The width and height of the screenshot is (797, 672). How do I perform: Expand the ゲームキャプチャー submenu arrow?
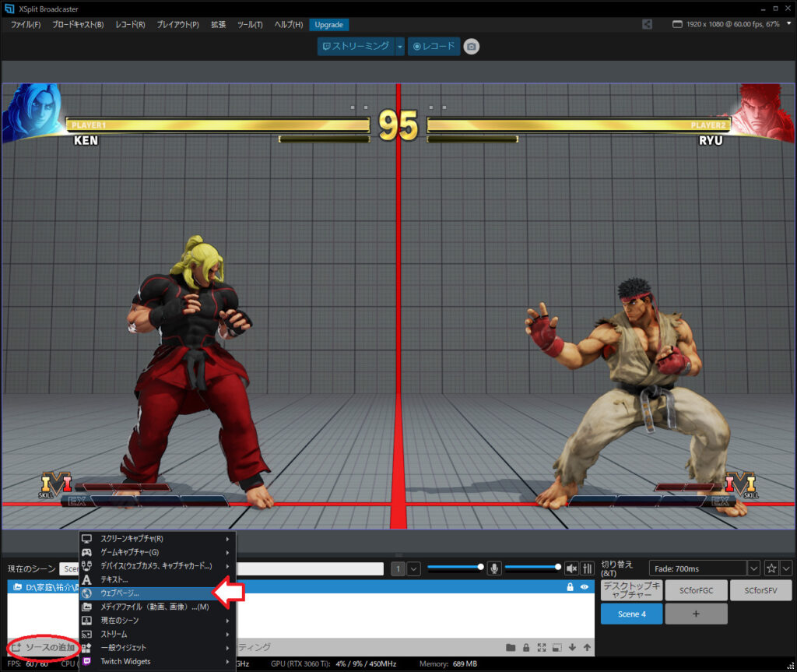click(228, 552)
